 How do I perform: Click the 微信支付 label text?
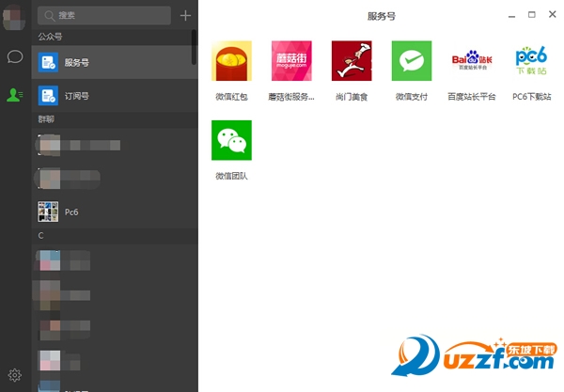pyautogui.click(x=412, y=97)
